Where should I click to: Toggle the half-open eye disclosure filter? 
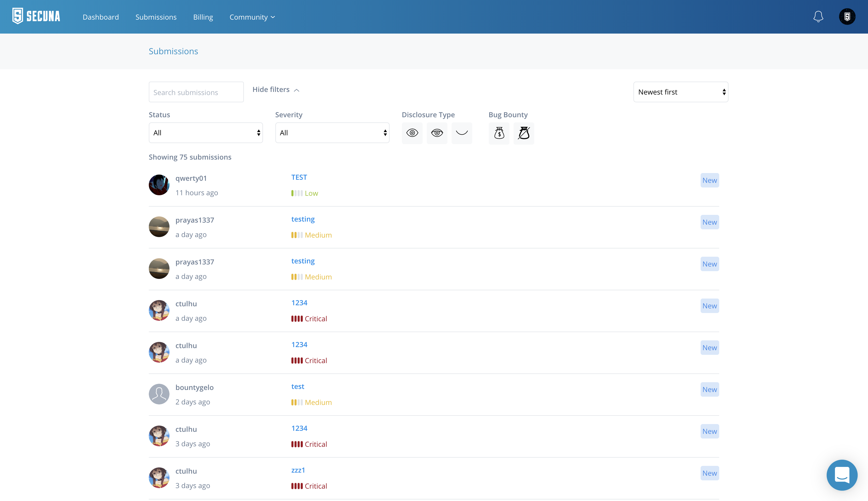pos(437,133)
